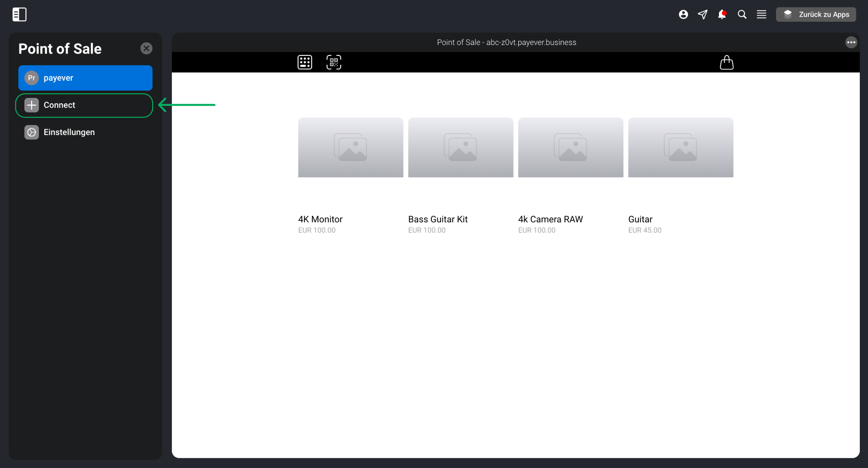
Task: Toggle the sidebar panel icon
Action: 19,14
